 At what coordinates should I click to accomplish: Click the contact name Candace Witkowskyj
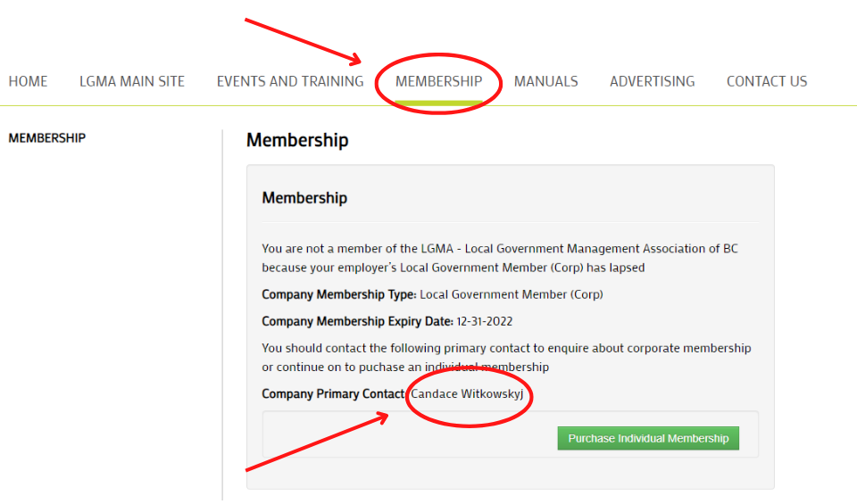tap(467, 393)
